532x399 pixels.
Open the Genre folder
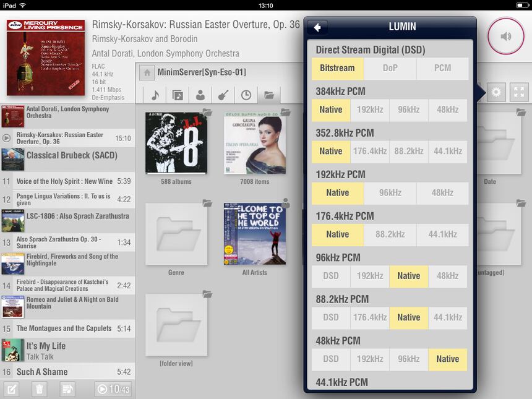176,234
